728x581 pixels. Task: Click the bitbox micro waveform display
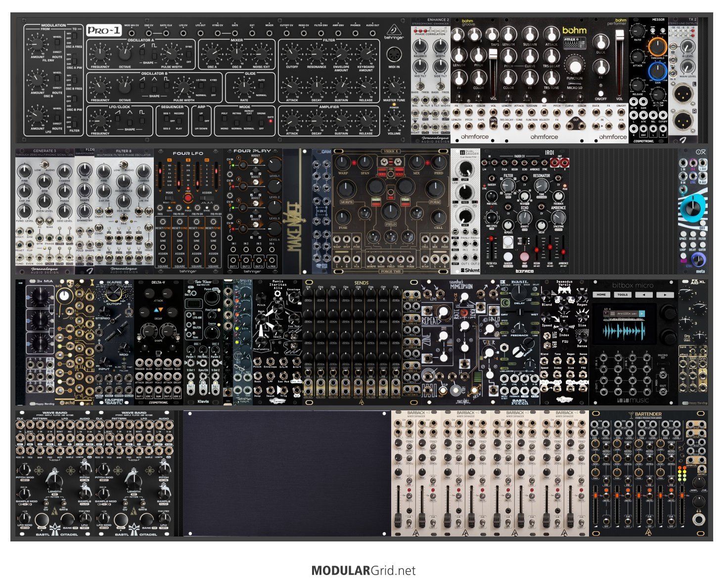[624, 330]
